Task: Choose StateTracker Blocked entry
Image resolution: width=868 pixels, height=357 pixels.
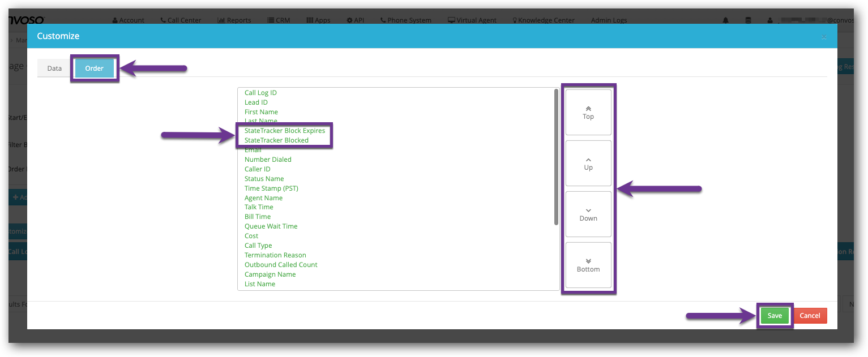Action: 276,140
